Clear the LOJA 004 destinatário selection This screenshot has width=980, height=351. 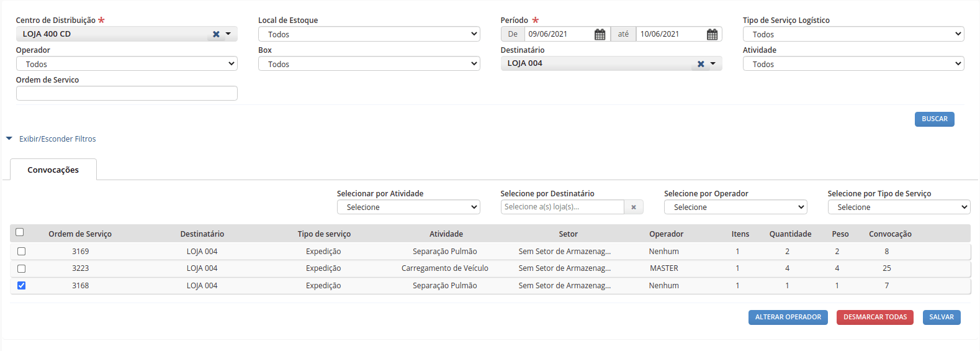[701, 64]
